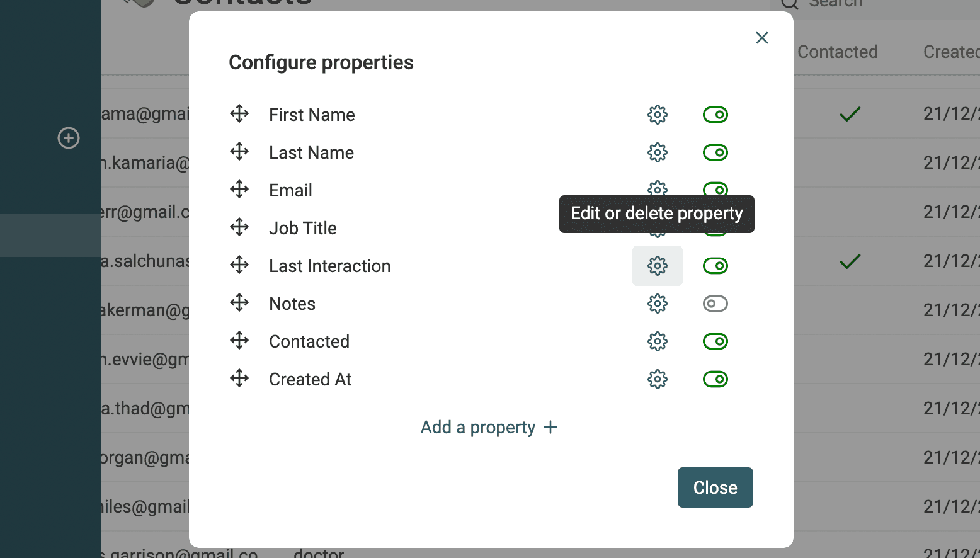
Task: Open the Created At property settings gear
Action: [x=657, y=379]
